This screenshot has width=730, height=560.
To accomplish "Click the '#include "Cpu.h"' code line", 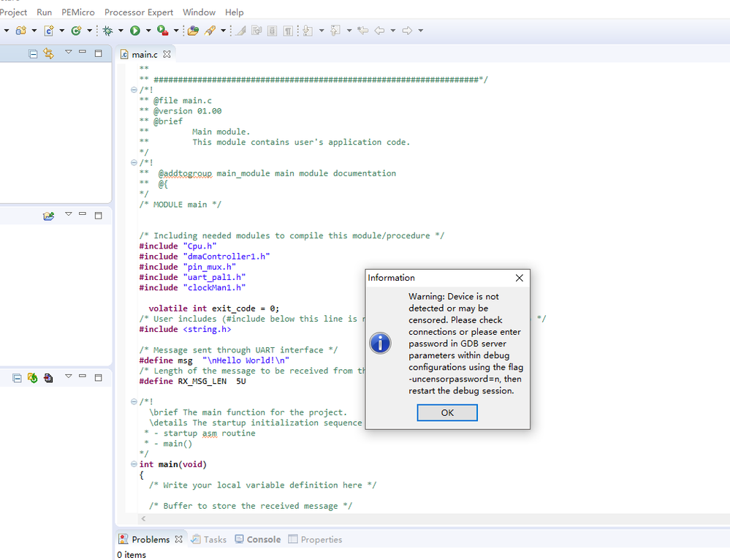I will (178, 246).
